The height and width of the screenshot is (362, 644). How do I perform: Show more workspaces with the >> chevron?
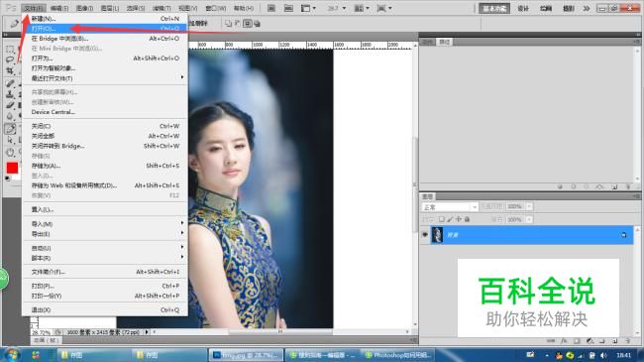(x=587, y=8)
